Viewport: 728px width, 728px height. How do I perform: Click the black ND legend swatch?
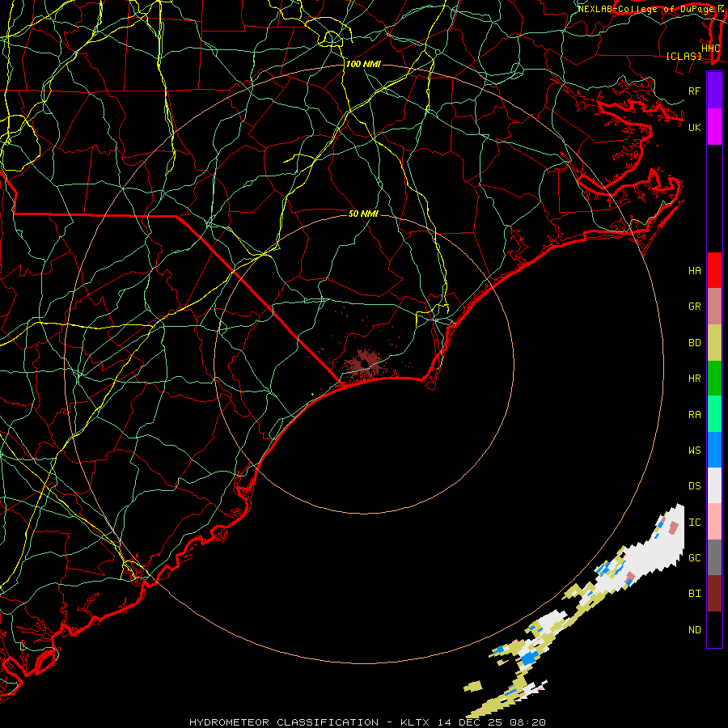click(x=714, y=629)
